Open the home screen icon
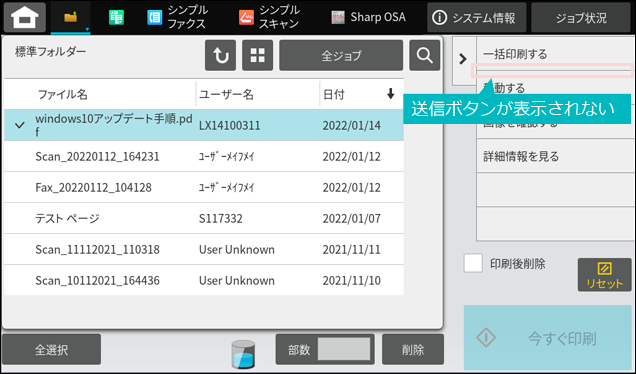636x374 pixels. click(25, 17)
